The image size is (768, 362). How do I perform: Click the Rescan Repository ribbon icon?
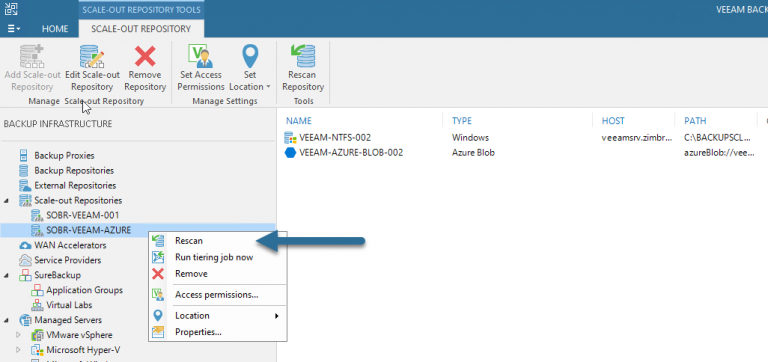[303, 56]
